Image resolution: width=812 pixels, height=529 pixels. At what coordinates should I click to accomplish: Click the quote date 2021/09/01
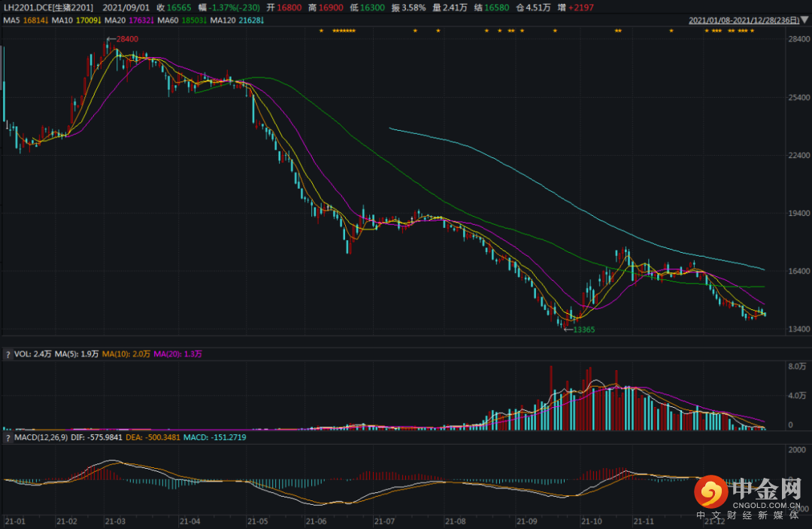[x=126, y=8]
